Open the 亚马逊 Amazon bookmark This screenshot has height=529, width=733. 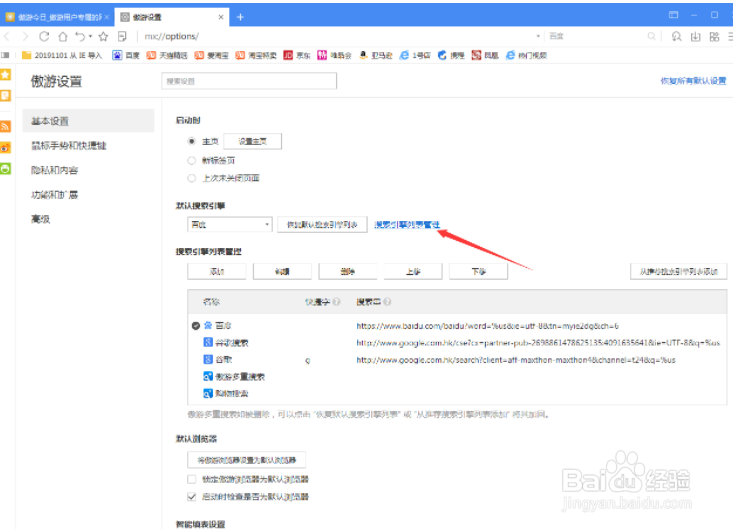(375, 55)
